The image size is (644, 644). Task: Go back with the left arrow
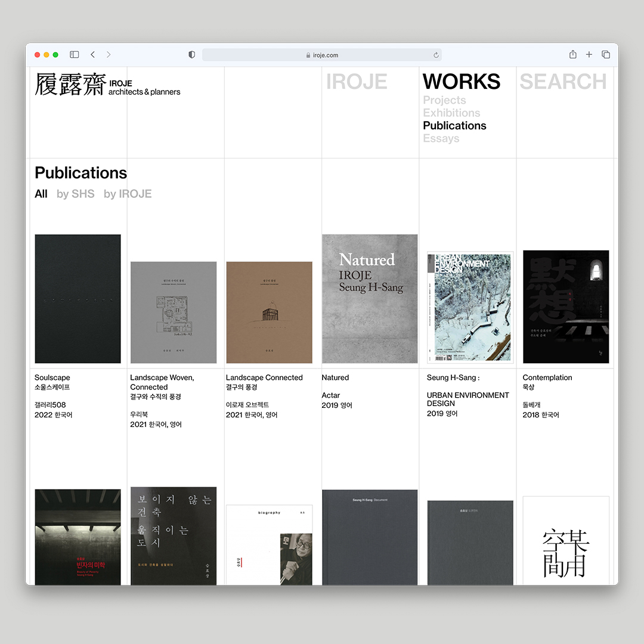(93, 55)
